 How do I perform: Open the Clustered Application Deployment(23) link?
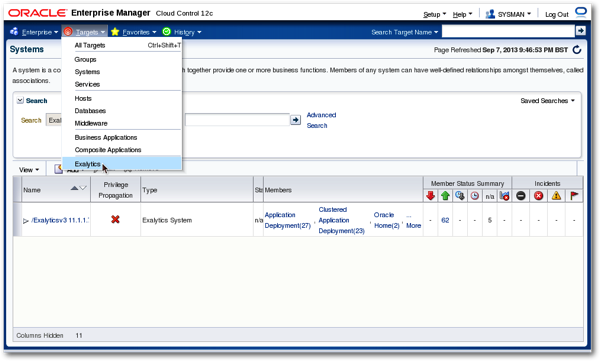click(341, 220)
